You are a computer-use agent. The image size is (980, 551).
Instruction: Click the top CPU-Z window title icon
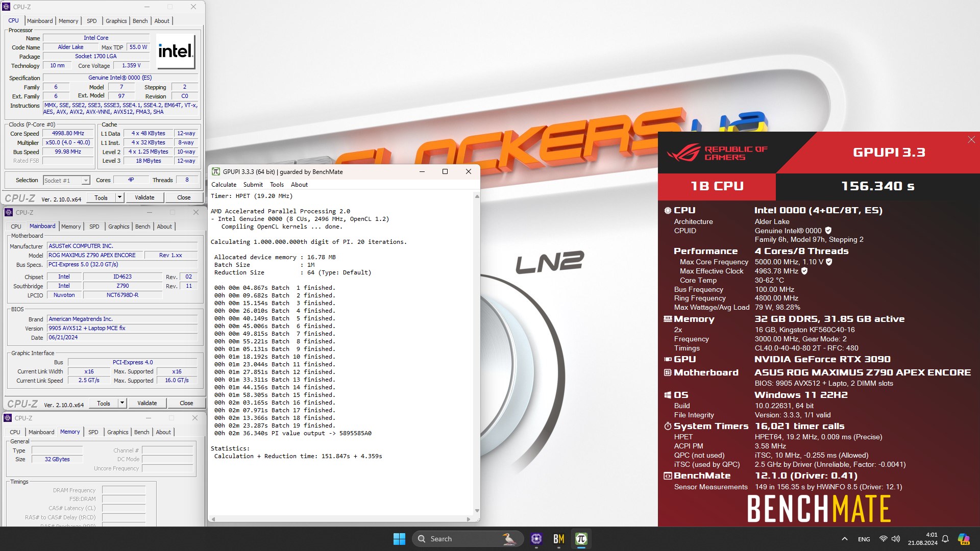coord(7,7)
